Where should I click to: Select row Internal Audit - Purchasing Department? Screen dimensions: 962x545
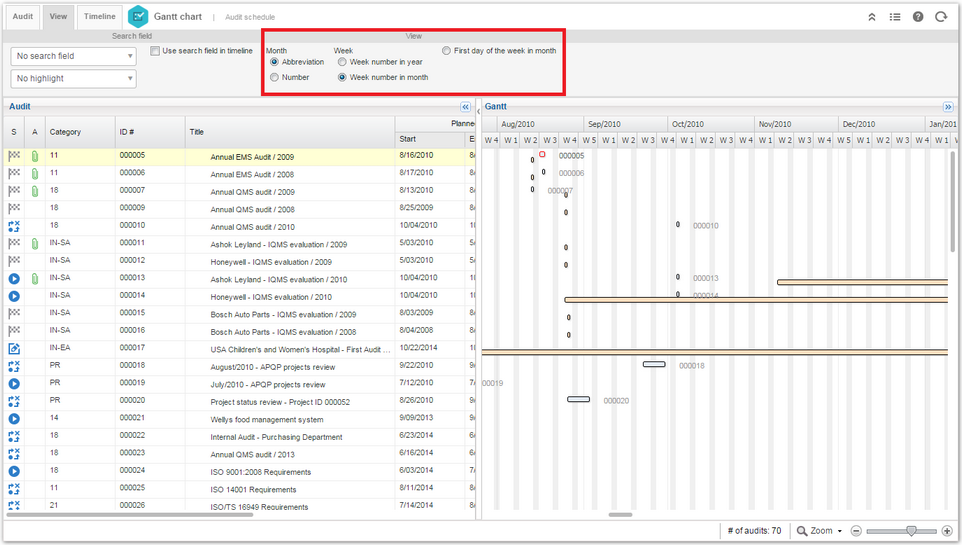[239, 436]
